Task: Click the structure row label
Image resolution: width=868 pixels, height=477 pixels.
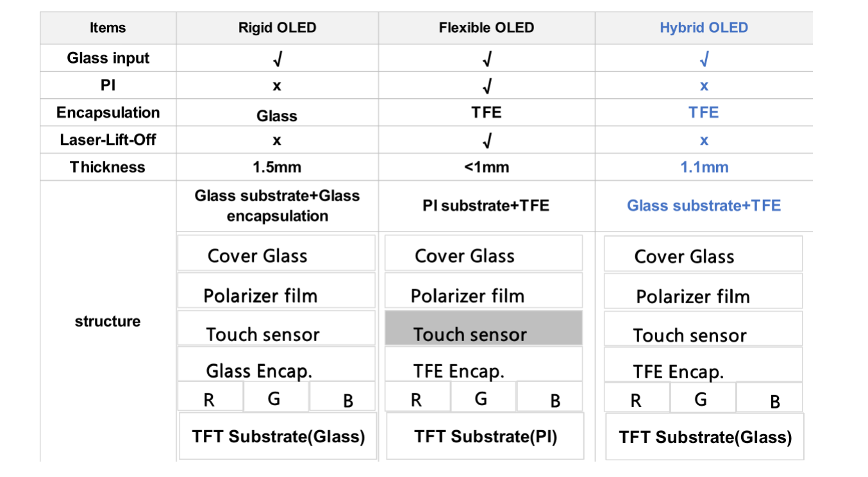Action: (108, 321)
